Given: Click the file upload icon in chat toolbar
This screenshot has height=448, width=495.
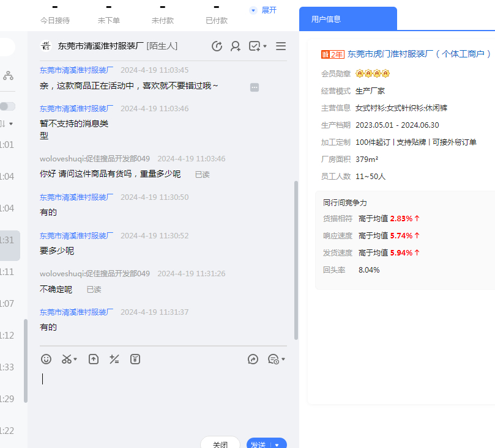Looking at the screenshot, I should coord(93,359).
